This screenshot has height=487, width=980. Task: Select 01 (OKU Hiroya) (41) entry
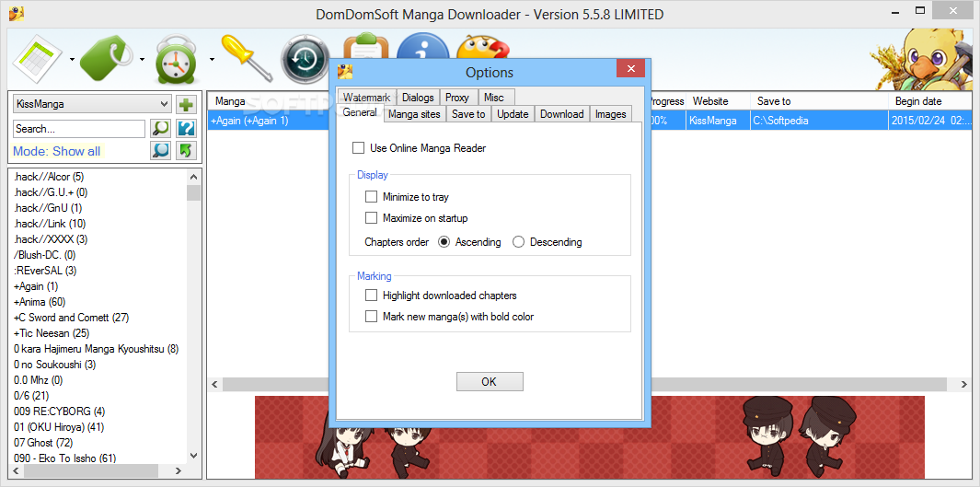[59, 427]
